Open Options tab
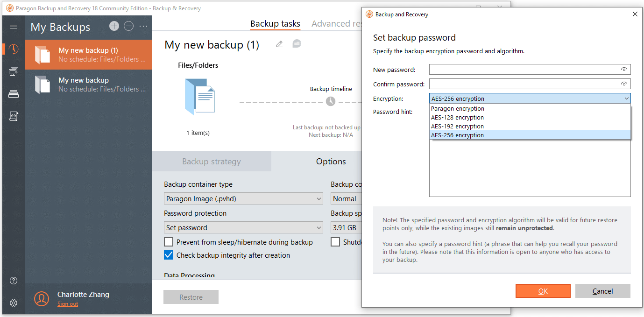 317,162
